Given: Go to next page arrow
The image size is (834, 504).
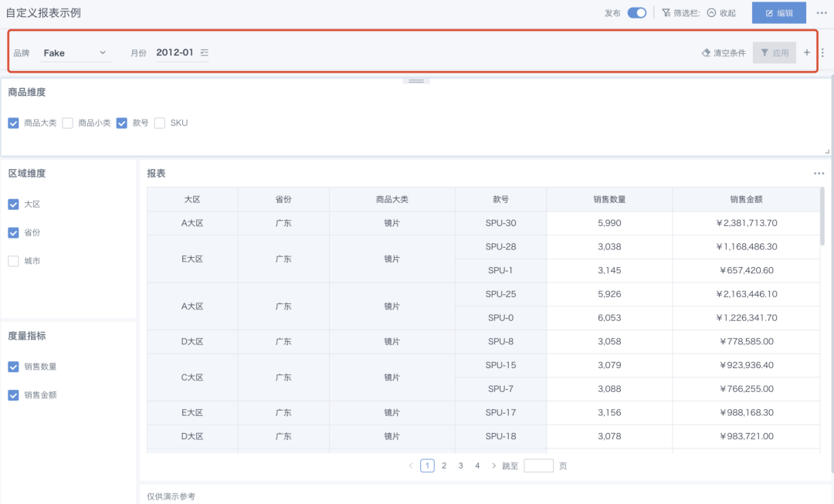Looking at the screenshot, I should 493,465.
